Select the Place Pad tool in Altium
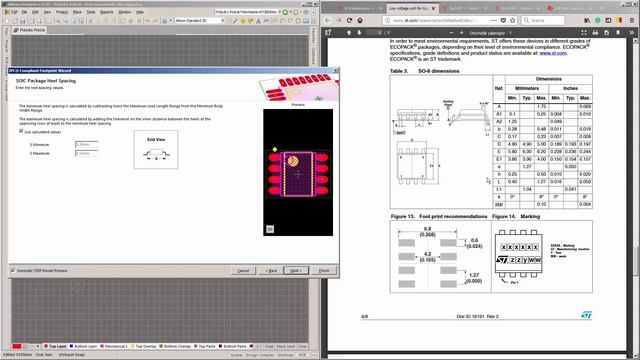 click(x=243, y=21)
